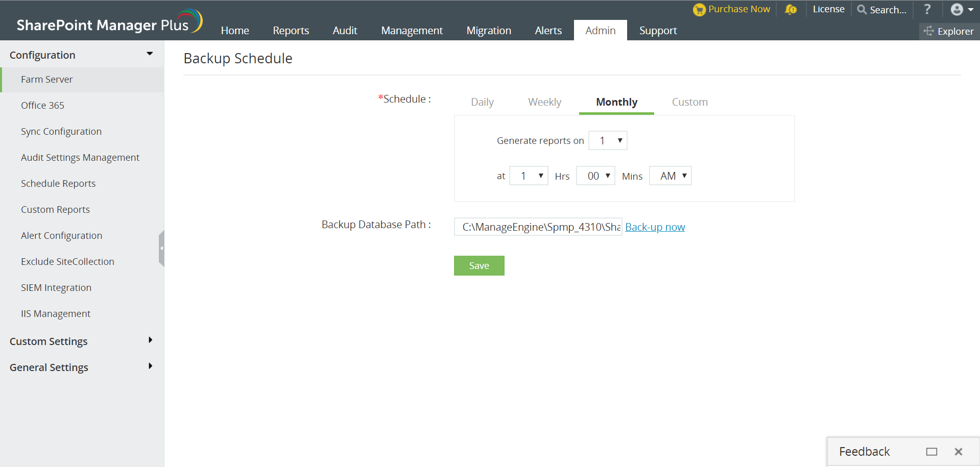Select the Admin tab
Image resolution: width=980 pixels, height=467 pixels.
pyautogui.click(x=601, y=31)
